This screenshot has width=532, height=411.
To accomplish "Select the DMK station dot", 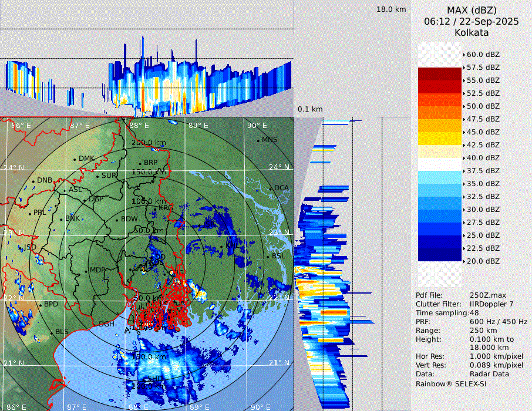I will tap(75, 159).
